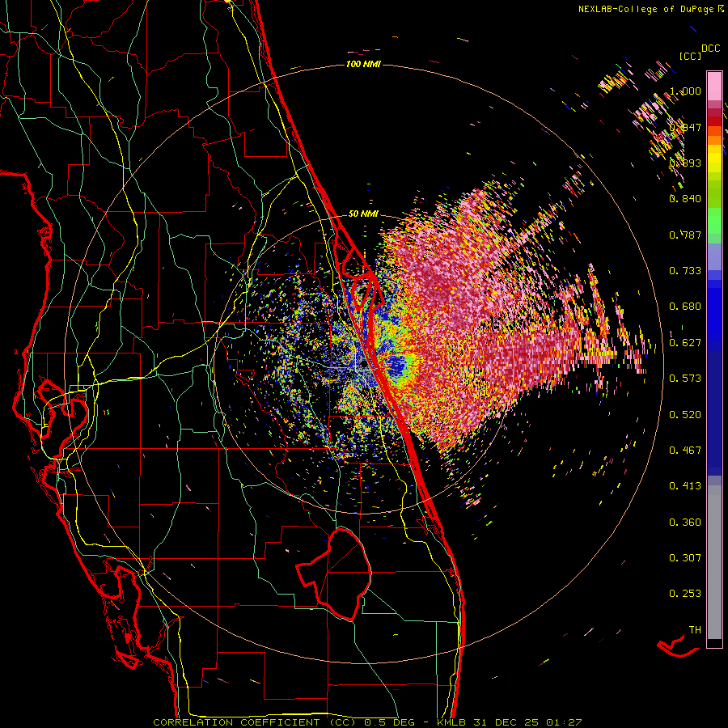
Task: Click the 1.000 value on the legend
Action: [x=685, y=91]
